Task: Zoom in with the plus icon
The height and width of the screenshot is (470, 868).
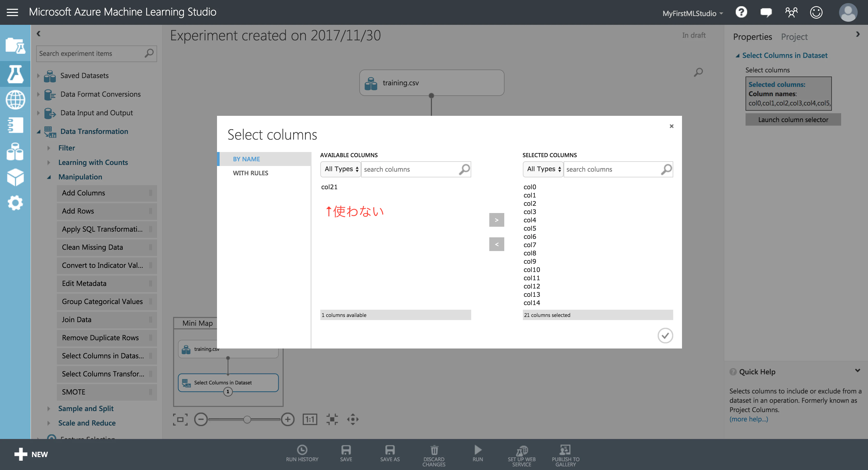Action: tap(288, 419)
